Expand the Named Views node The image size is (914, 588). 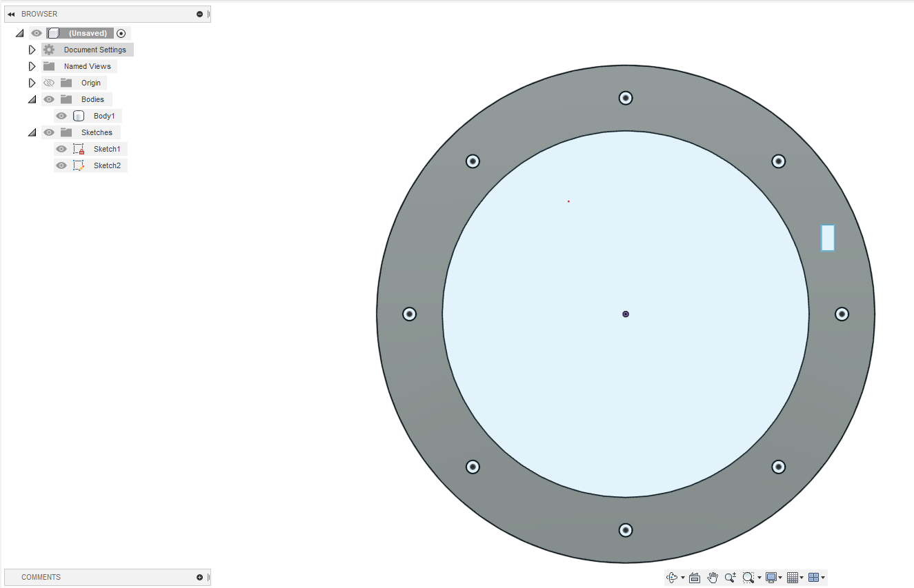point(32,66)
